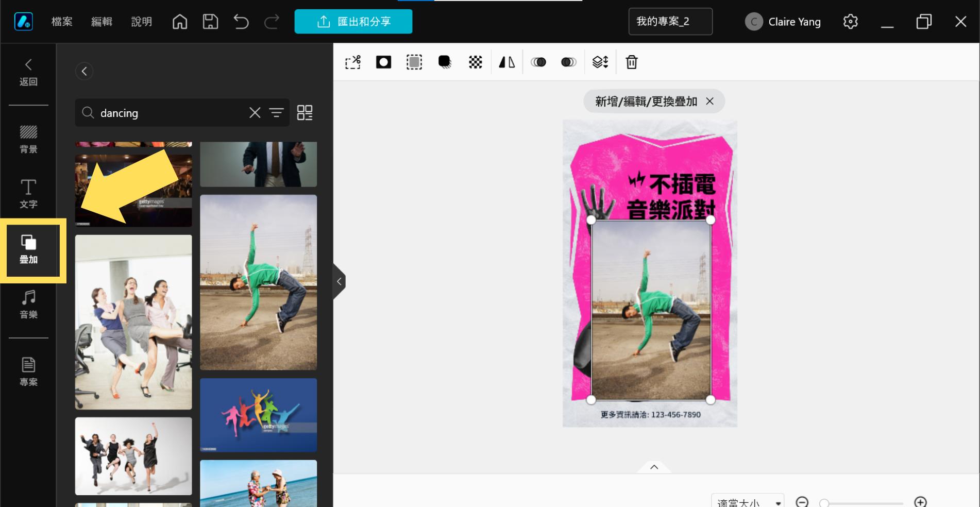The height and width of the screenshot is (507, 980).
Task: Click the poster title 不插電 音樂派對
Action: coord(672,196)
